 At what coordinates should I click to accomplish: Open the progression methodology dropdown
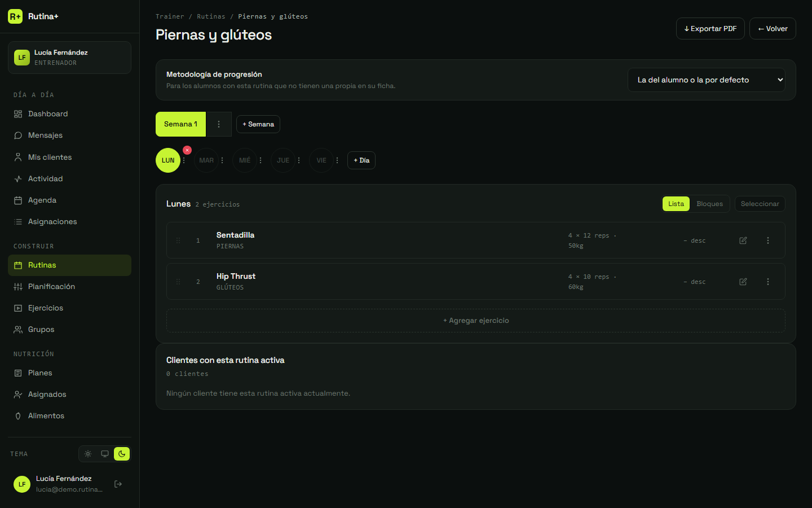(707, 80)
